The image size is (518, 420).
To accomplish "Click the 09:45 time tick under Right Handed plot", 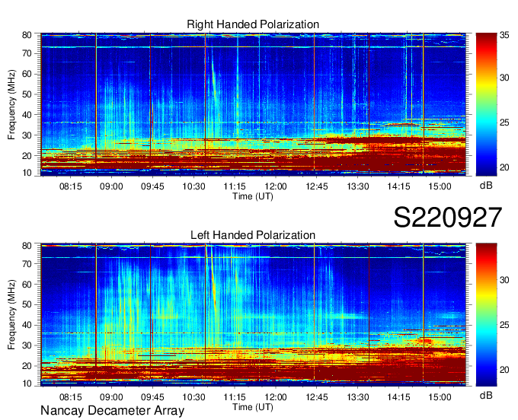I will pyautogui.click(x=152, y=186).
